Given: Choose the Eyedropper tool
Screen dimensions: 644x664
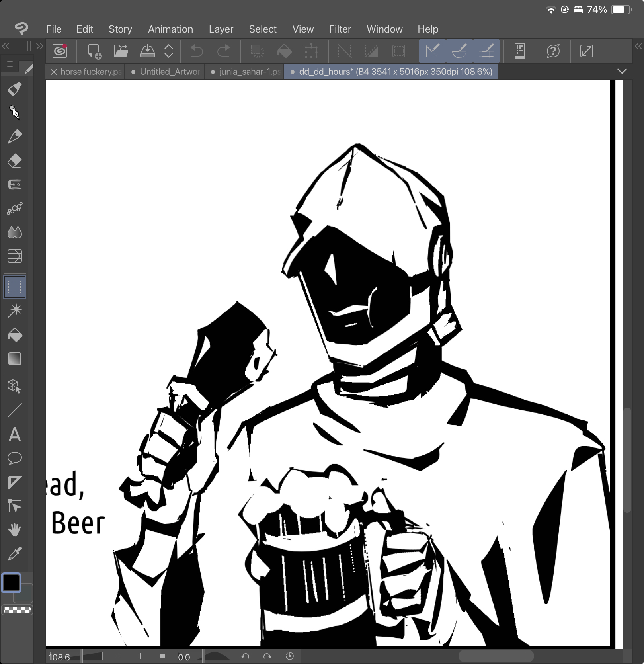Looking at the screenshot, I should point(15,553).
